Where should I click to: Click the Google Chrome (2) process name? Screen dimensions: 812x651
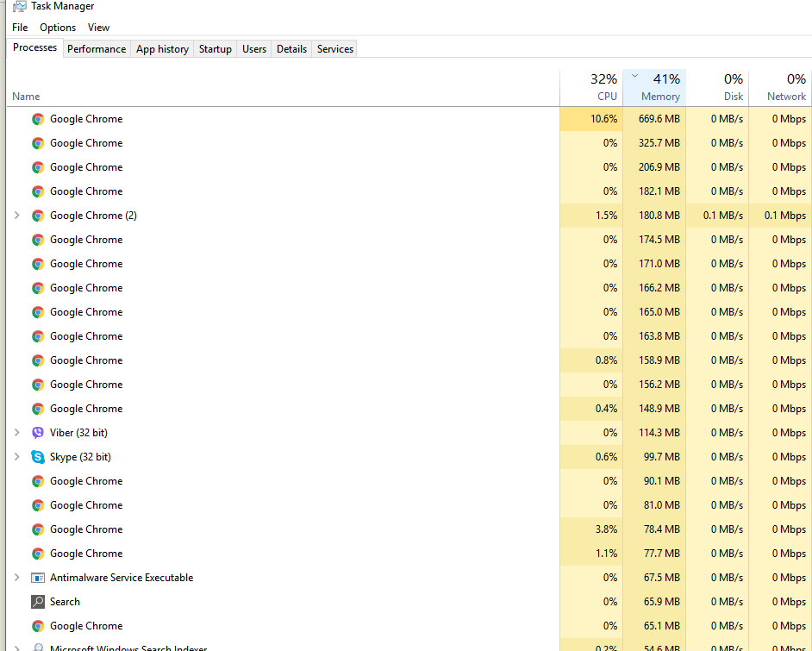point(93,216)
